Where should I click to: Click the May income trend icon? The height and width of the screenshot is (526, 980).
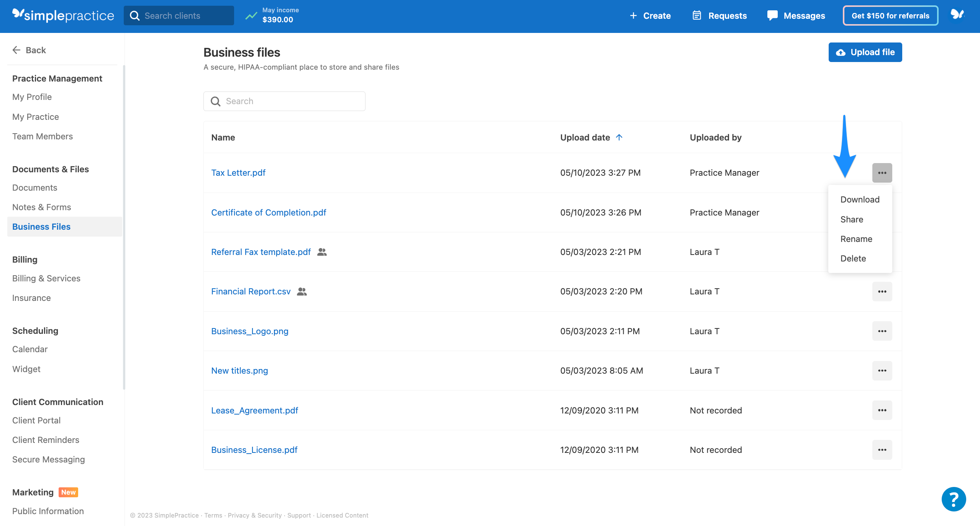251,16
